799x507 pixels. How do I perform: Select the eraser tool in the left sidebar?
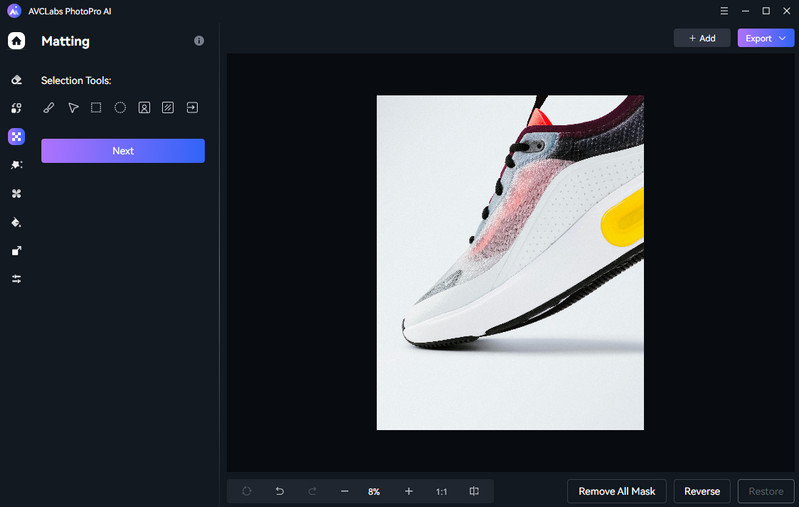(x=16, y=80)
